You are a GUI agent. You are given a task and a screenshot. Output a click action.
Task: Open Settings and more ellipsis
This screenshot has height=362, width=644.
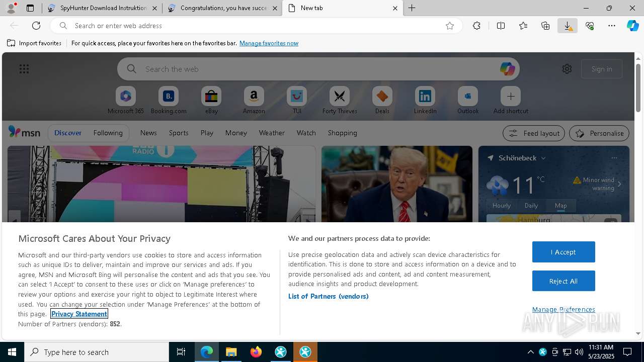click(x=612, y=26)
